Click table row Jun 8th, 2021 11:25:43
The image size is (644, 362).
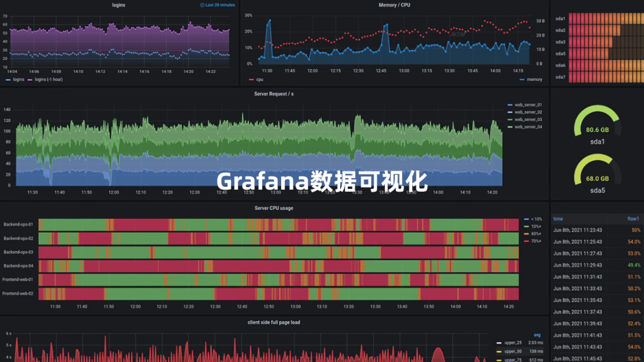[597, 242]
